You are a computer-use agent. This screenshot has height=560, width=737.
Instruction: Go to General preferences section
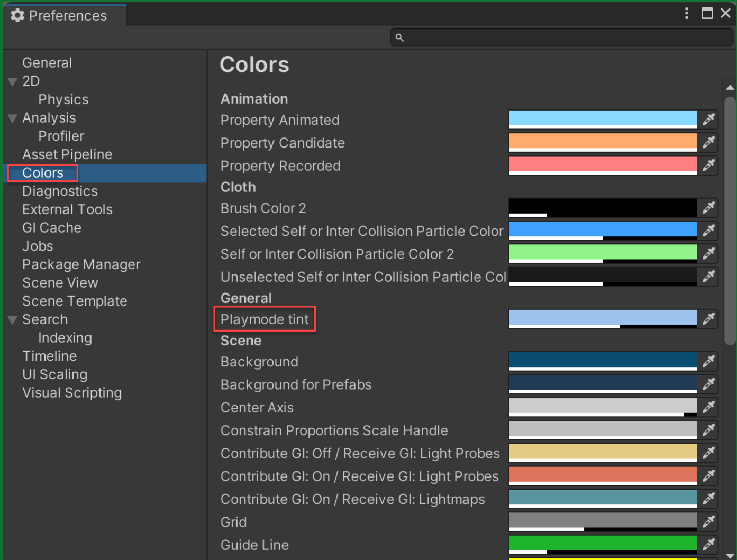pos(47,63)
